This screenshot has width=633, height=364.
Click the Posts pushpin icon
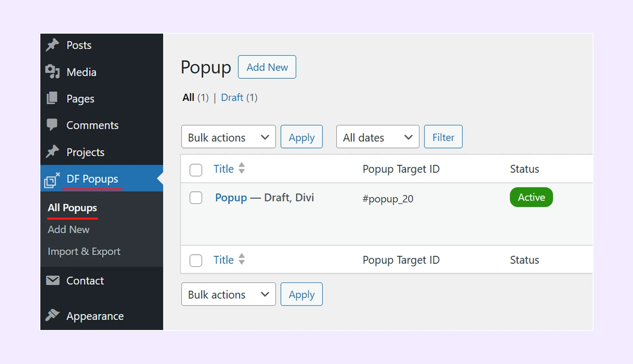[x=52, y=45]
